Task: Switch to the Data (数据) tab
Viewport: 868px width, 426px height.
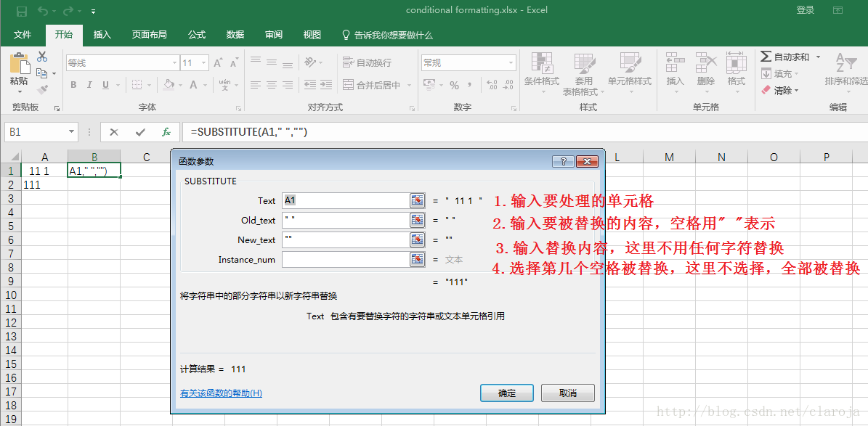Action: click(x=235, y=35)
